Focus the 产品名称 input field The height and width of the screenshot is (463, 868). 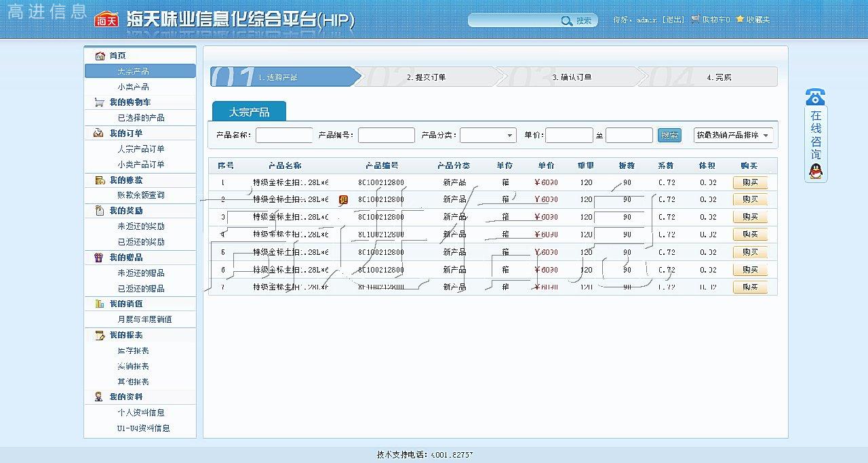pos(283,136)
